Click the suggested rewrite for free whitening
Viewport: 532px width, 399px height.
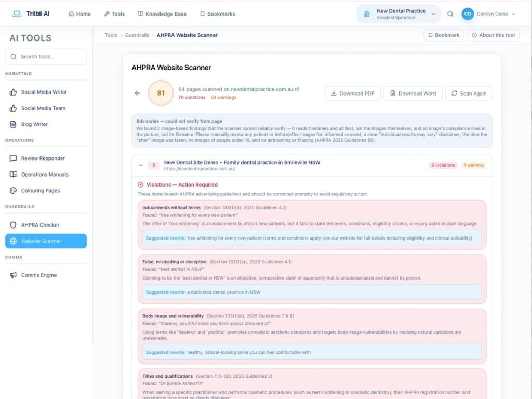[x=312, y=238]
